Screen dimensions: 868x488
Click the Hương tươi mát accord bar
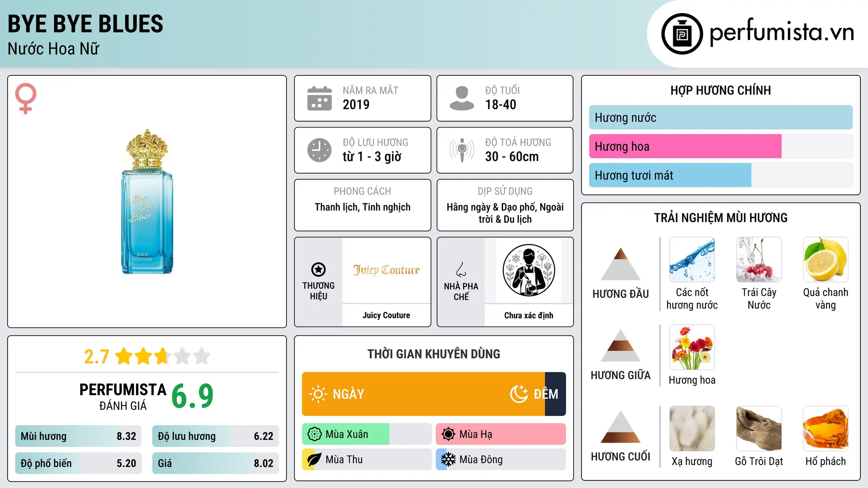pos(670,175)
